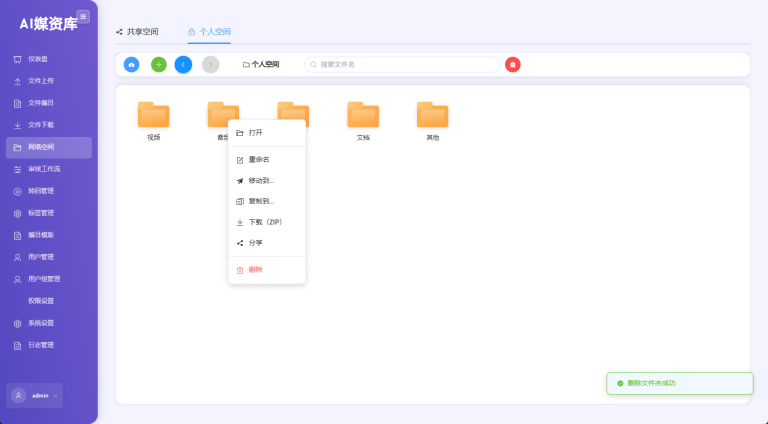Screen dimensions: 768x424
Task: Collapse the sidebar with the menu icon
Action: point(83,16)
